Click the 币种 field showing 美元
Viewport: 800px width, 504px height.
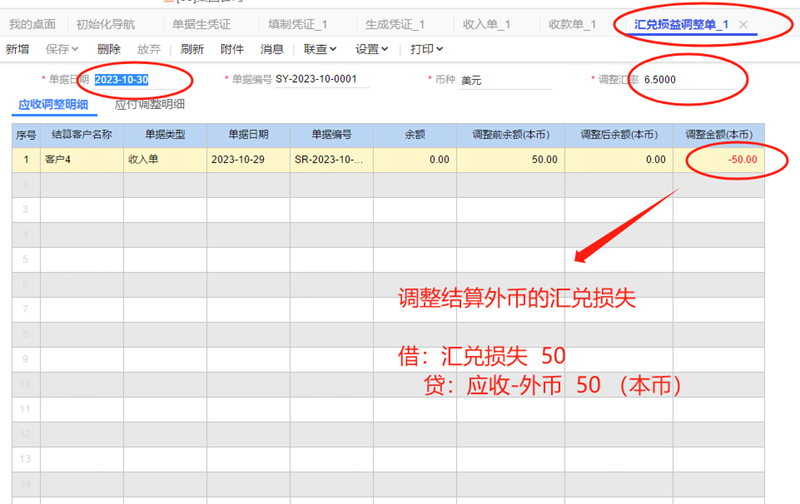click(x=506, y=80)
